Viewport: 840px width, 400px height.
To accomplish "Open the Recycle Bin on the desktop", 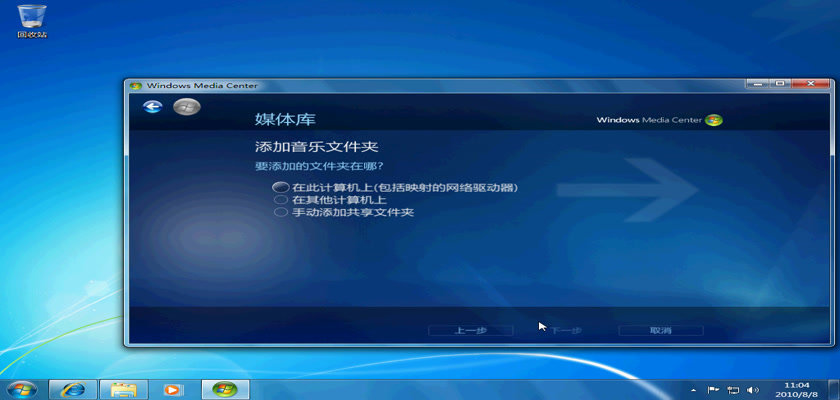I will (32, 18).
